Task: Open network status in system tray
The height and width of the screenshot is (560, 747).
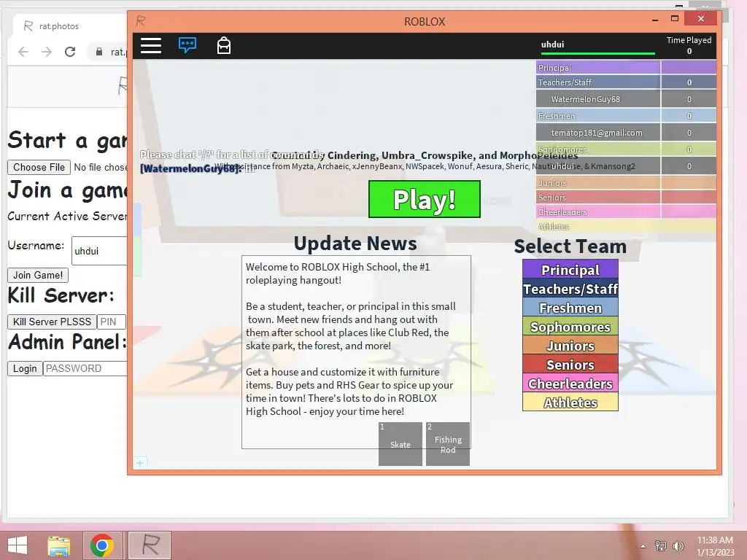Action: tap(661, 545)
